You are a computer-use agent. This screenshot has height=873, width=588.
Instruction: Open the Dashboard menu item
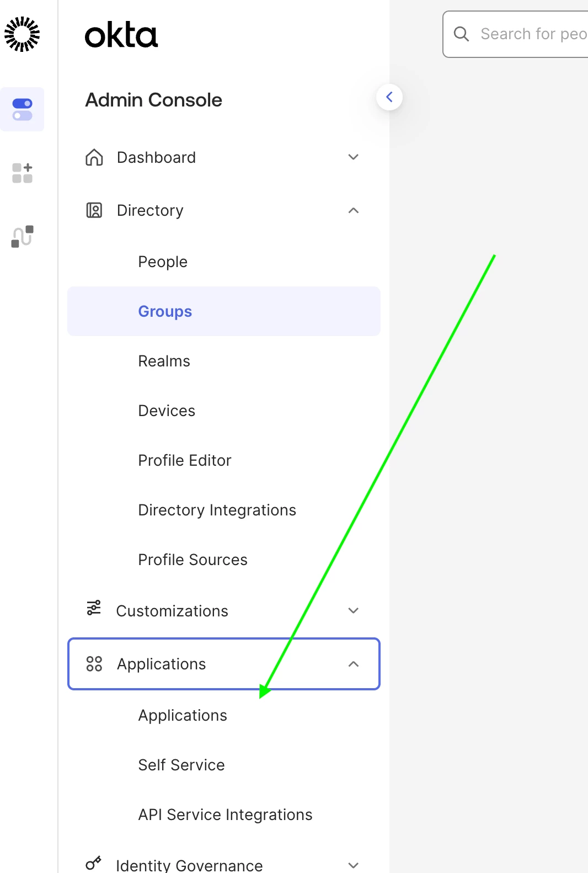pyautogui.click(x=224, y=157)
